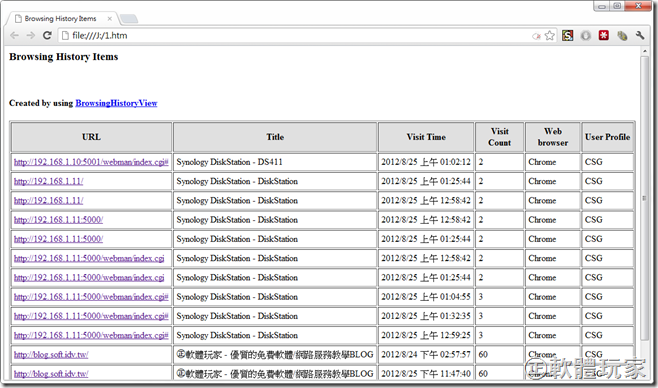658x388 pixels.
Task: Open http://192.168.1.11/ link visited 12:58:42
Action: 49,201
